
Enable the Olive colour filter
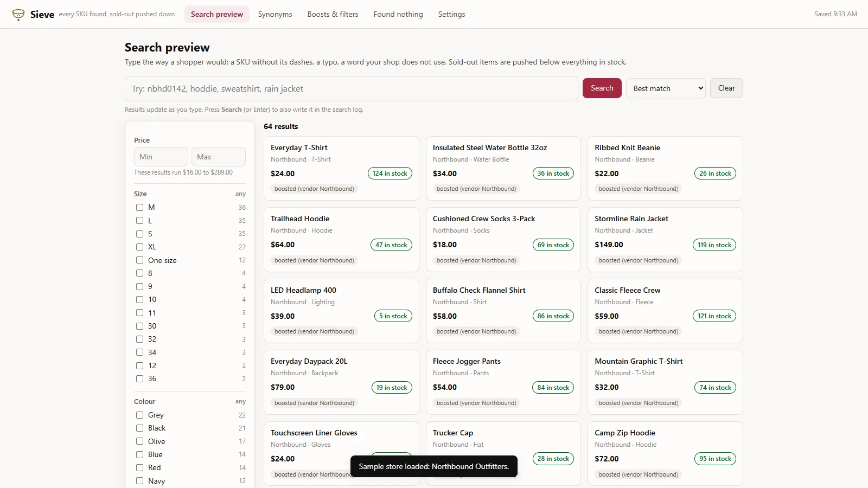click(x=139, y=441)
